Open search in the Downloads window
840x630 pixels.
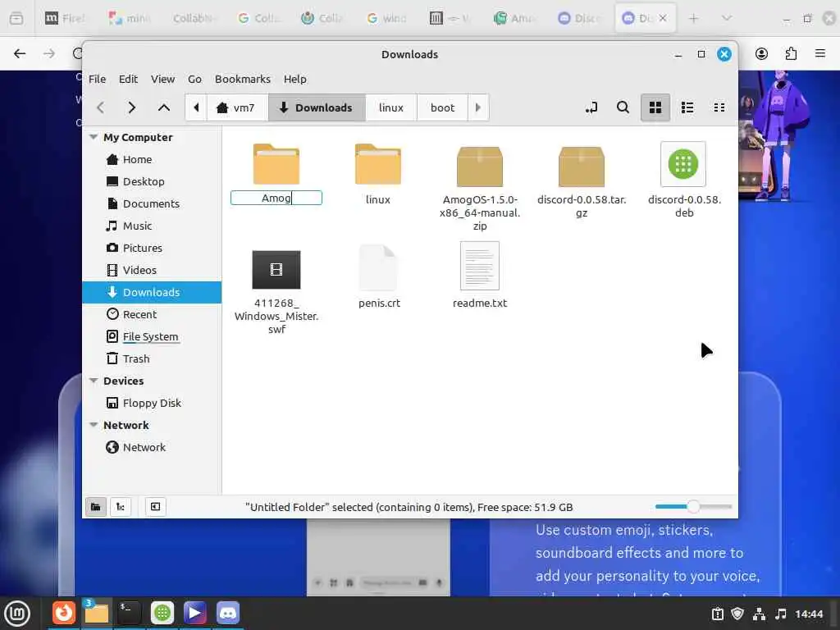(x=623, y=107)
